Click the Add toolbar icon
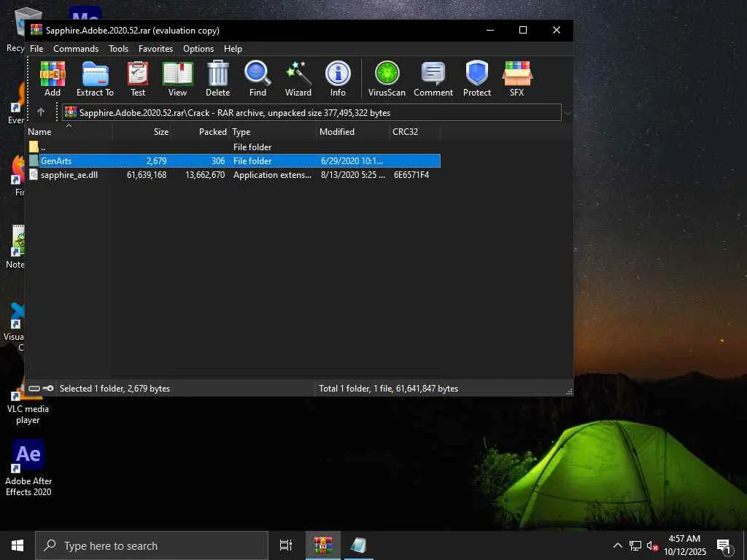The height and width of the screenshot is (560, 747). coord(53,79)
